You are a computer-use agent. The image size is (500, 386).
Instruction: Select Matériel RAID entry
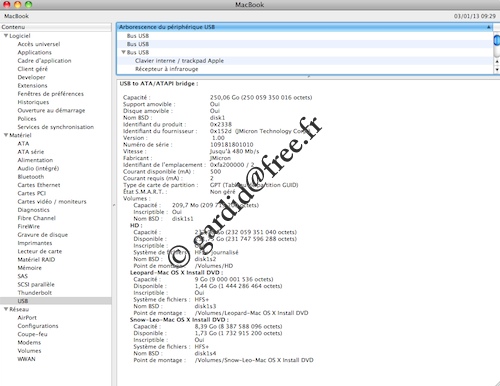coord(36,259)
